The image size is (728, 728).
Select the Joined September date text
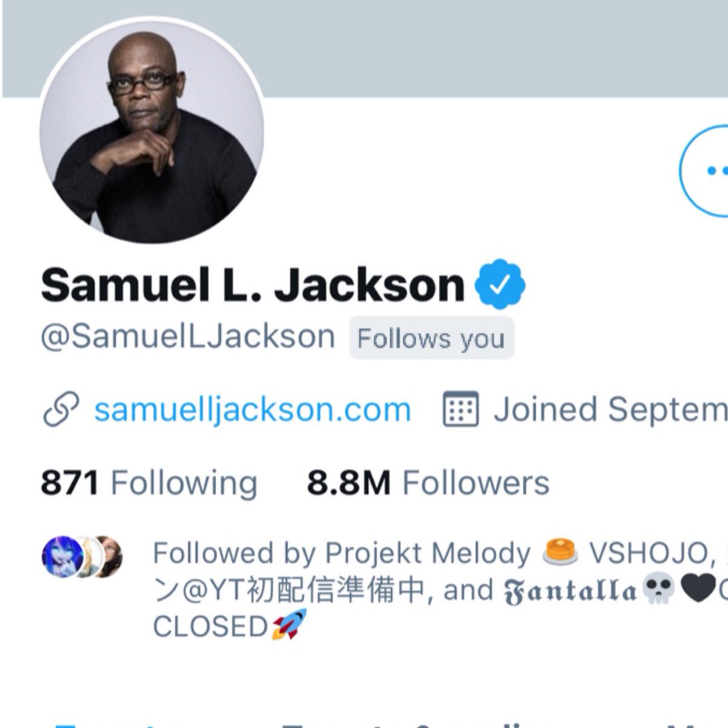click(610, 411)
